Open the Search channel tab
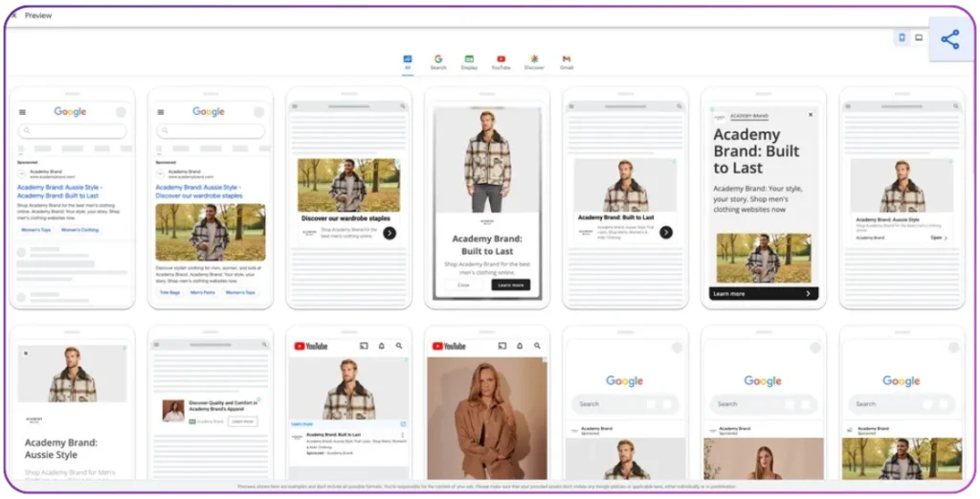The image size is (980, 499). click(438, 62)
